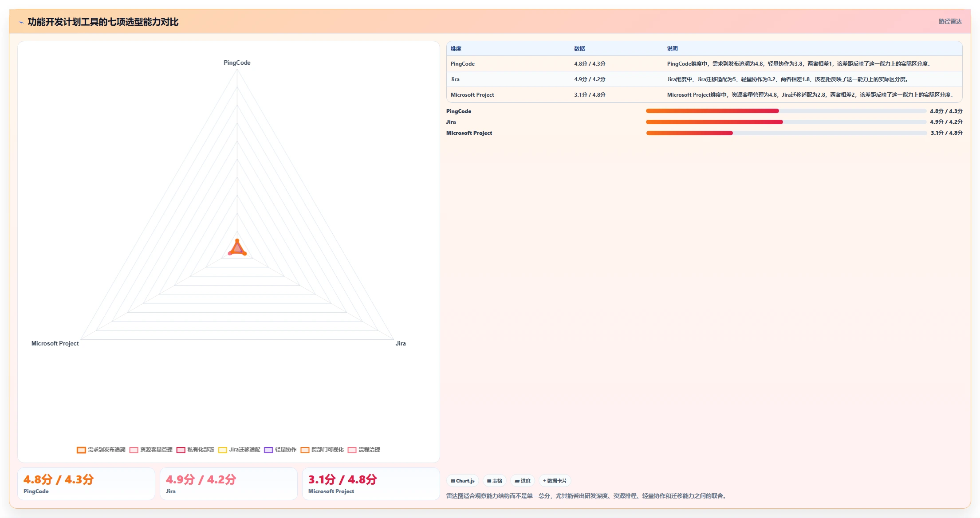The height and width of the screenshot is (518, 980).
Task: Click the 说明 table column header
Action: coord(672,49)
